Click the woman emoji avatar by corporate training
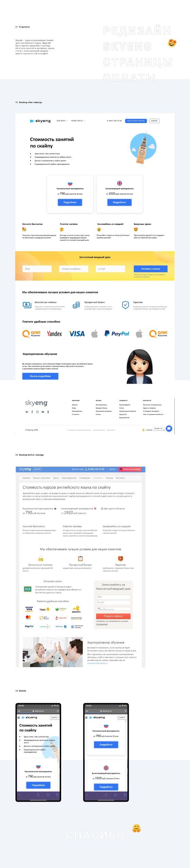Screen dimensions: 190x868 click(x=139, y=366)
